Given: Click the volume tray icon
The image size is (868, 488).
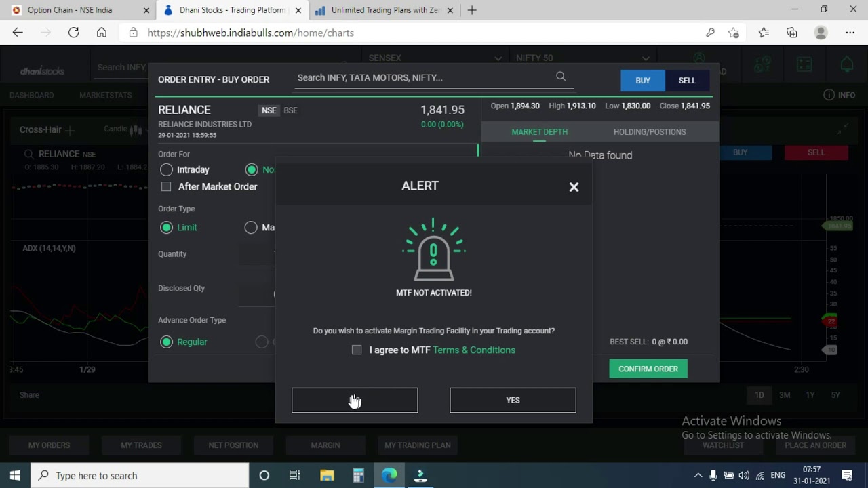Looking at the screenshot, I should tap(744, 475).
